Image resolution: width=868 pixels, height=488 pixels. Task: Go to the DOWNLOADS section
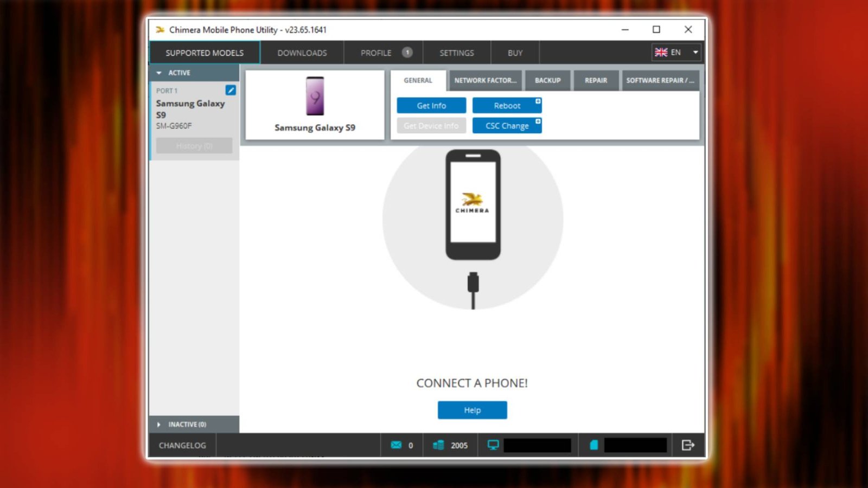click(x=302, y=52)
